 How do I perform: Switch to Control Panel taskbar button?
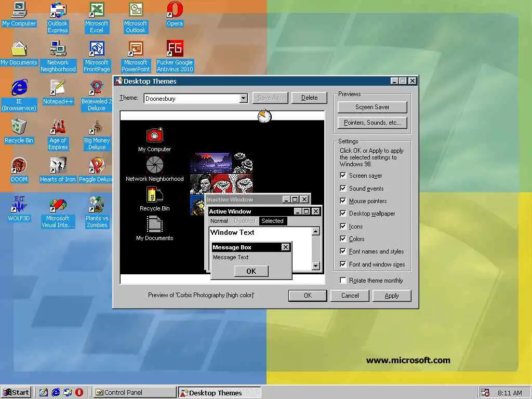coord(135,393)
